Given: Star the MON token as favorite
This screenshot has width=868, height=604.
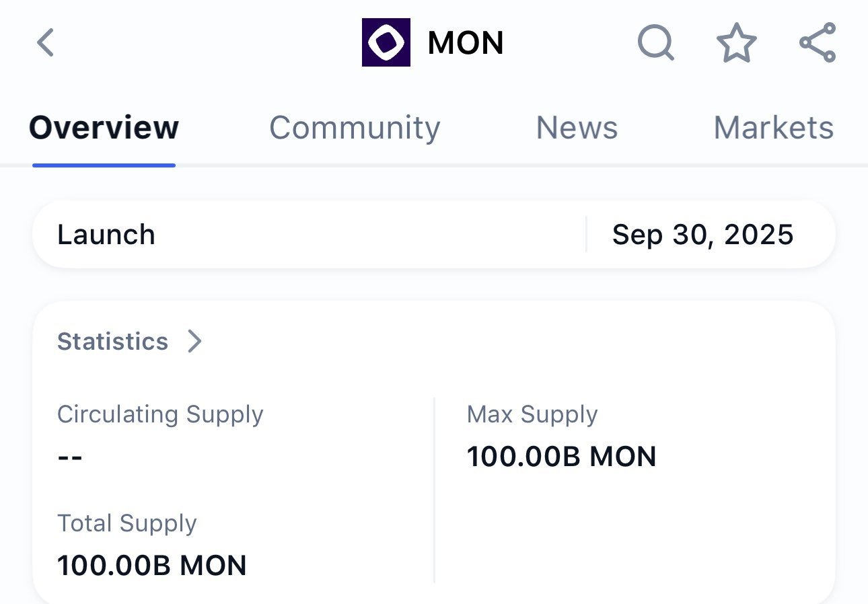Looking at the screenshot, I should (x=737, y=42).
